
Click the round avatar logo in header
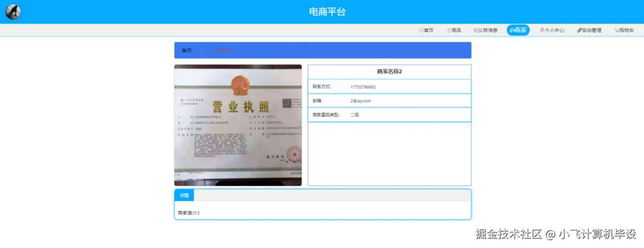(x=13, y=12)
